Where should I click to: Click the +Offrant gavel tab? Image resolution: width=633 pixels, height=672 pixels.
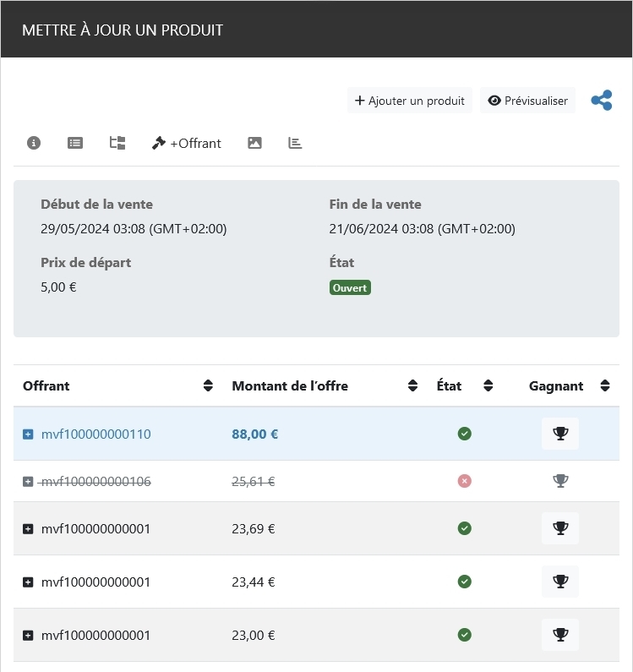click(x=186, y=143)
